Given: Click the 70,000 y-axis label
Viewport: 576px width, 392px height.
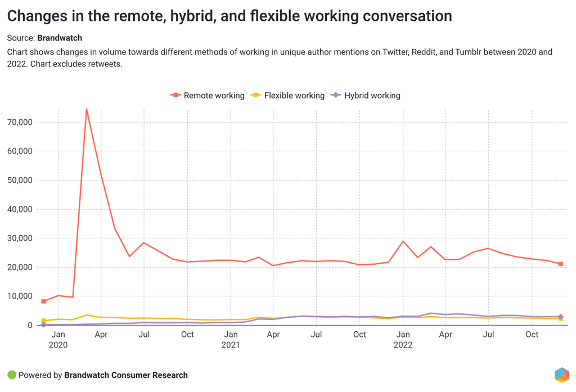Looking at the screenshot, I should point(19,122).
